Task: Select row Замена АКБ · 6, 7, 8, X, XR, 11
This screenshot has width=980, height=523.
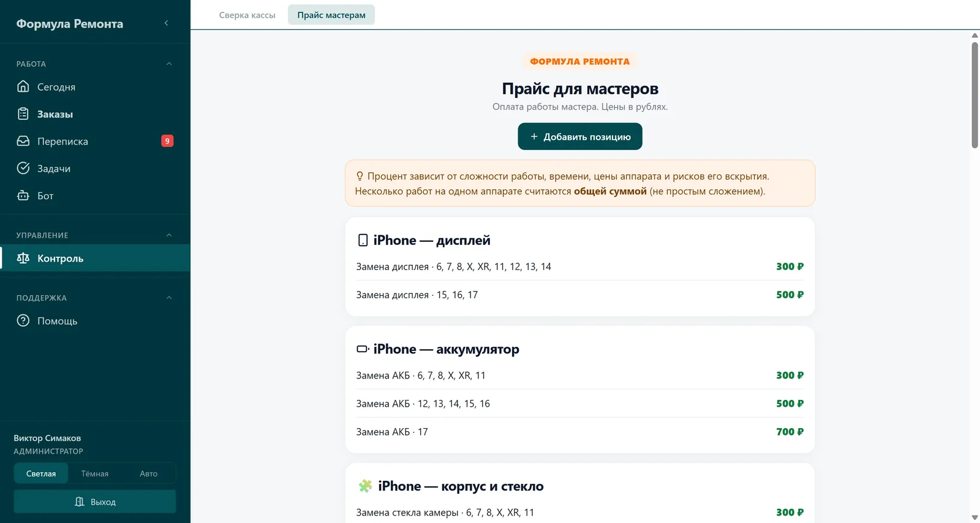Action: (x=580, y=375)
